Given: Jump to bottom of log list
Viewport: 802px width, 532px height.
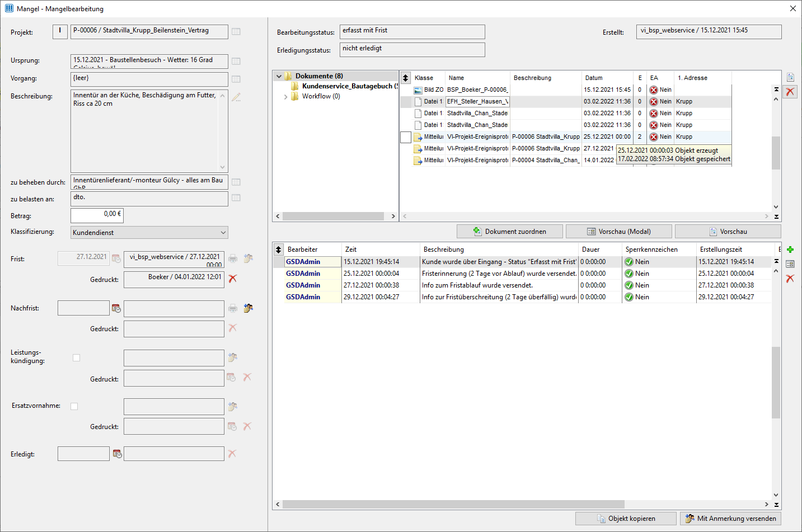Looking at the screenshot, I should click(776, 505).
